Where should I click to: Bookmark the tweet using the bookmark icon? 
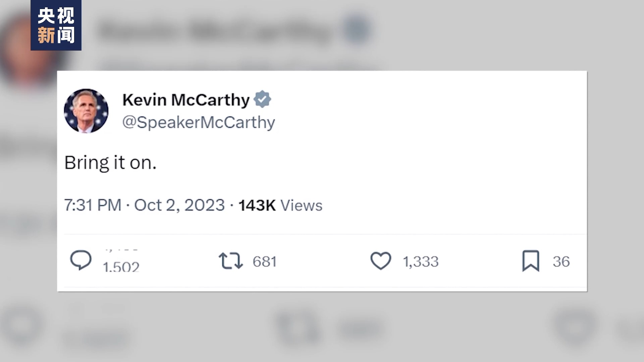(531, 261)
